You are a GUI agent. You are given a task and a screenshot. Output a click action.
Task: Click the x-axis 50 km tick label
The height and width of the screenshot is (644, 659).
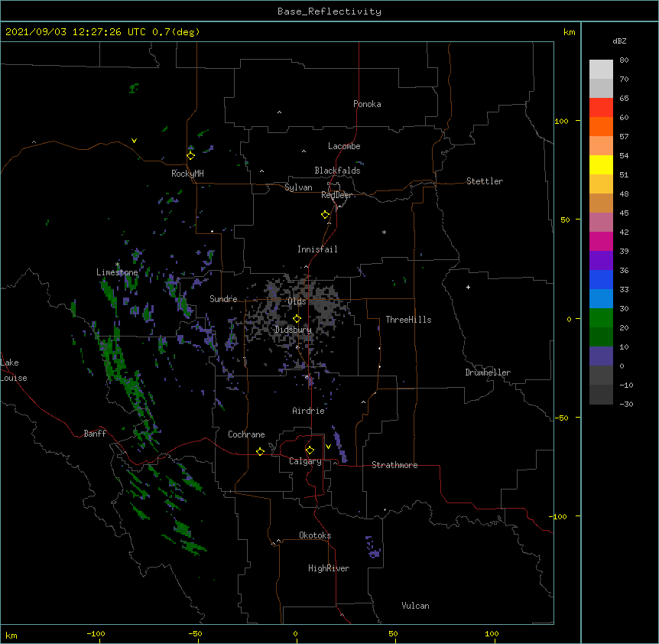pyautogui.click(x=393, y=633)
